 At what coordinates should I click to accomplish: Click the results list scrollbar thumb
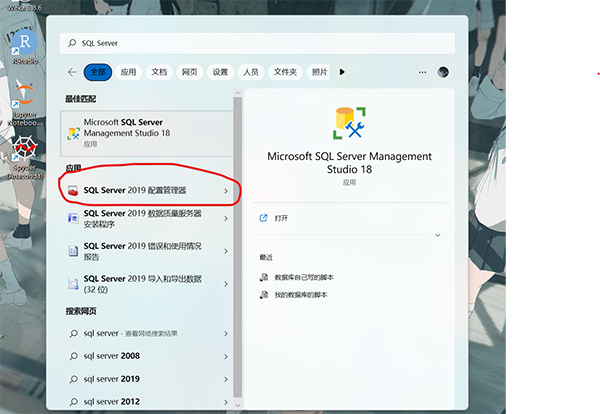click(x=238, y=248)
